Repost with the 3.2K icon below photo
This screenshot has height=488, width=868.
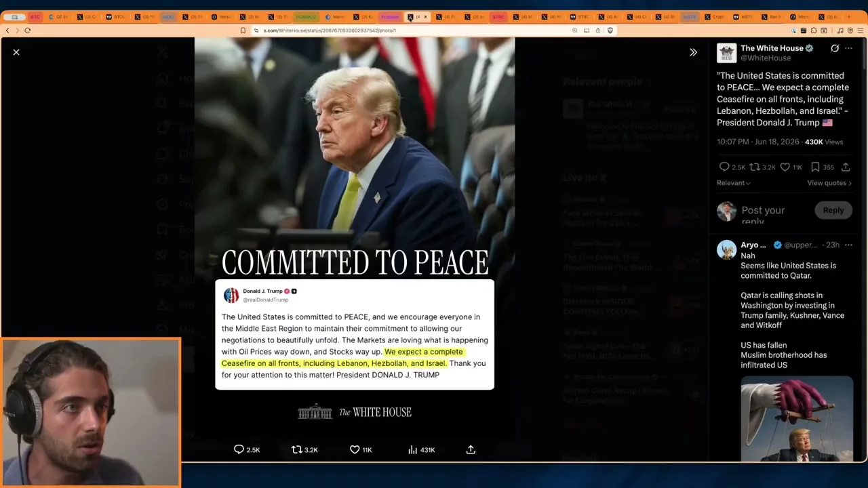click(296, 449)
